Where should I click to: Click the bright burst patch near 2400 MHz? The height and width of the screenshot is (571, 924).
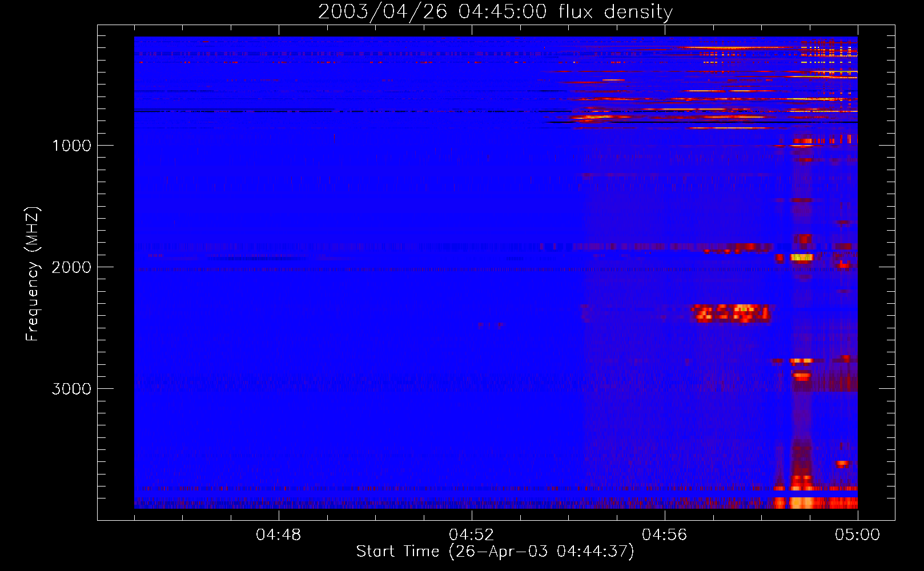[730, 313]
